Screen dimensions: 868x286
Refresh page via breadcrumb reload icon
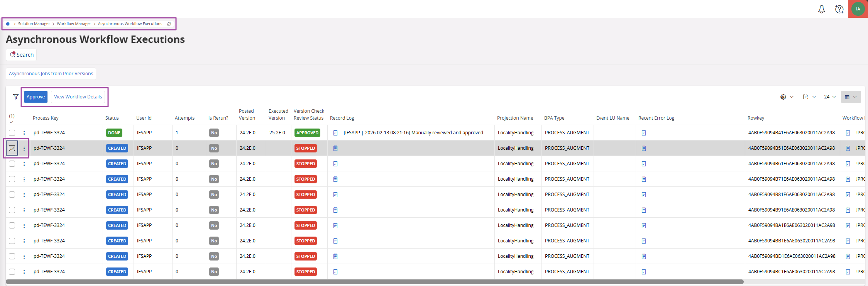169,24
